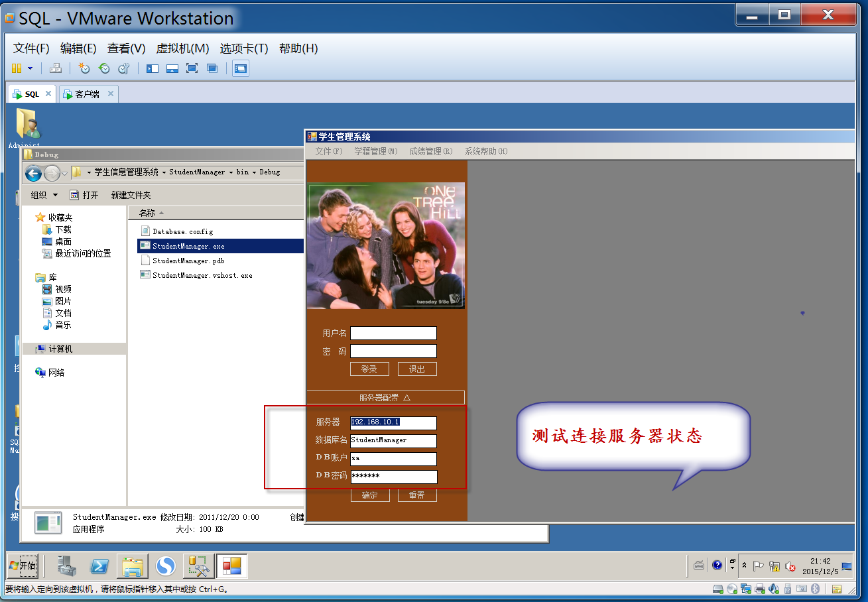
Task: Collapse the 服务器配置 section
Action: [385, 397]
